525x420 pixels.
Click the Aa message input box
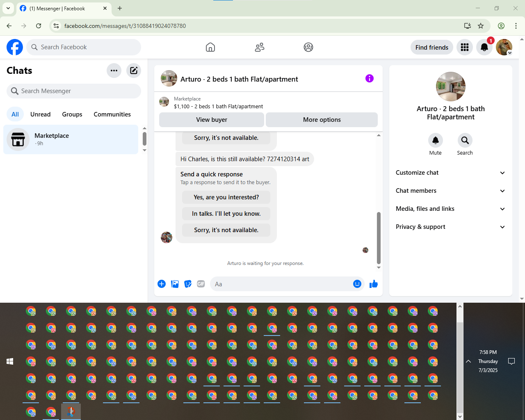point(281,284)
